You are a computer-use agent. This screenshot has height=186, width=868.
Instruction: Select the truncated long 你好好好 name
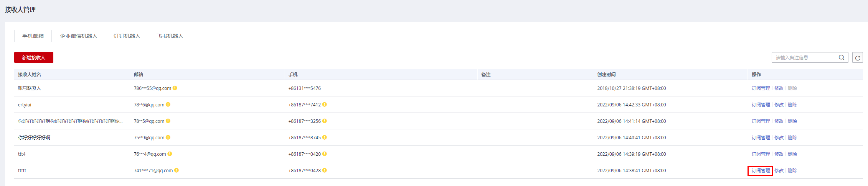(70, 121)
